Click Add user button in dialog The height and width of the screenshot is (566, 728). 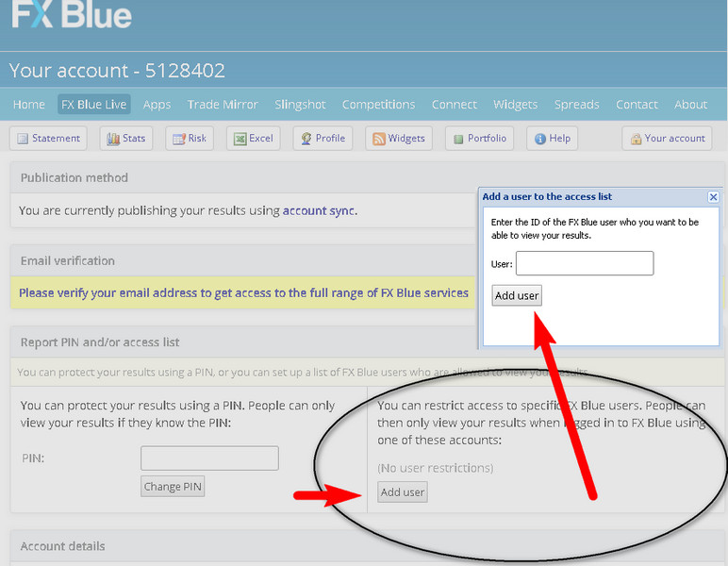[x=517, y=295]
